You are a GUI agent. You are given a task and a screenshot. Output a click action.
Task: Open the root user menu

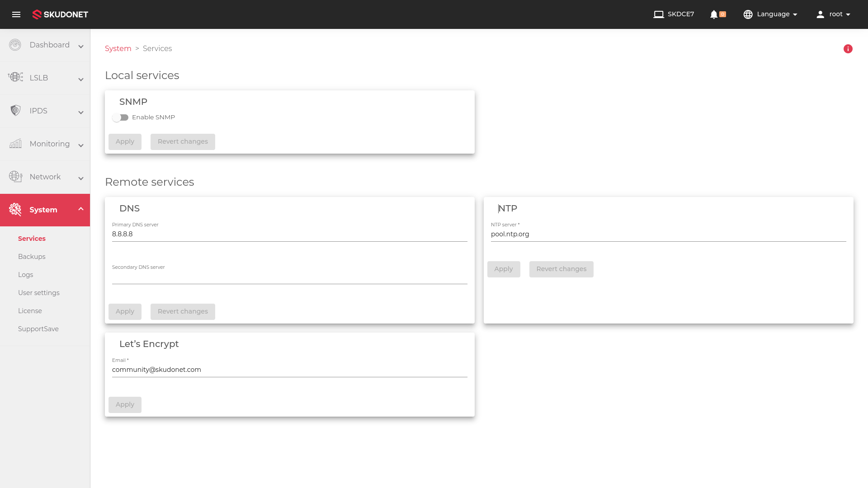pos(835,14)
